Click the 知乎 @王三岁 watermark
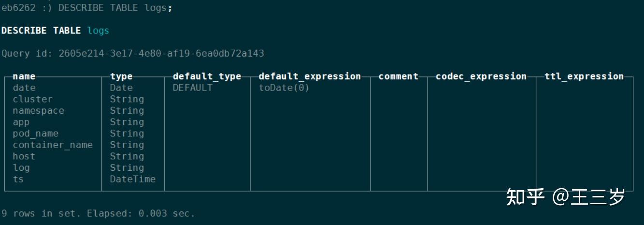The image size is (644, 225). tap(565, 197)
